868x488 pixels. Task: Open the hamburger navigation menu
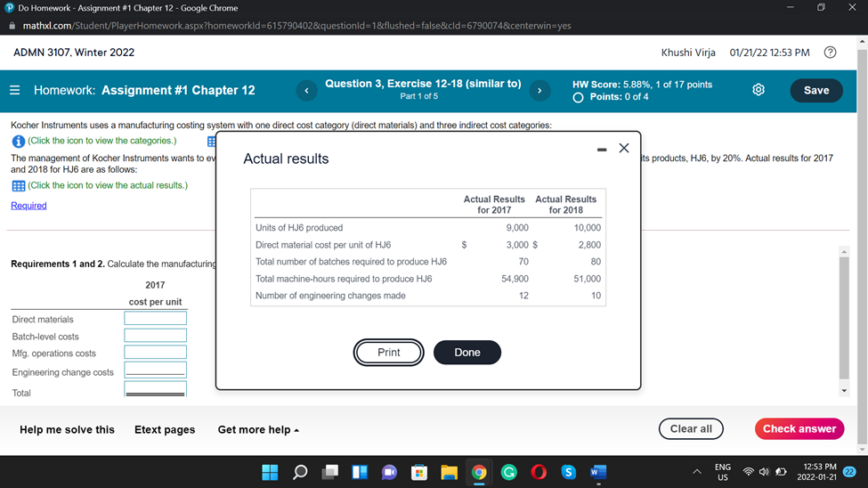click(x=15, y=90)
